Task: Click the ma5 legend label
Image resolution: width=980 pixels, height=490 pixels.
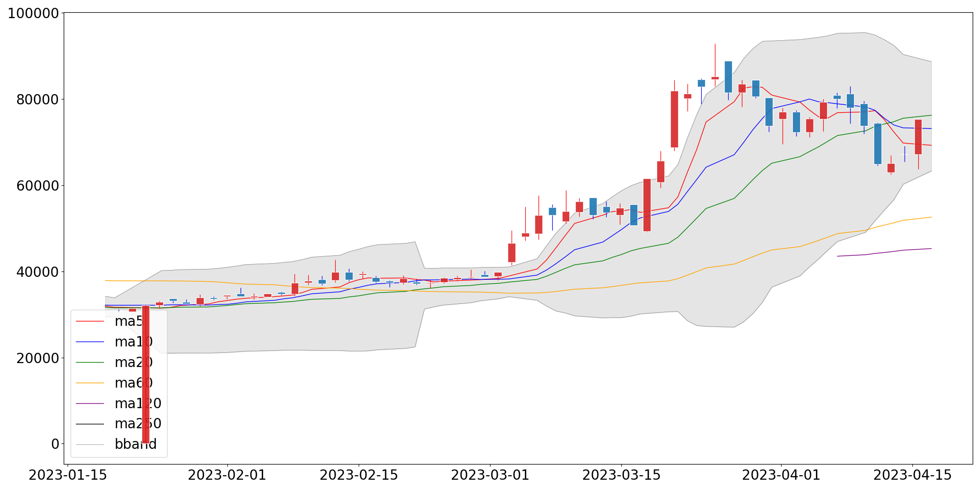Action: 129,321
